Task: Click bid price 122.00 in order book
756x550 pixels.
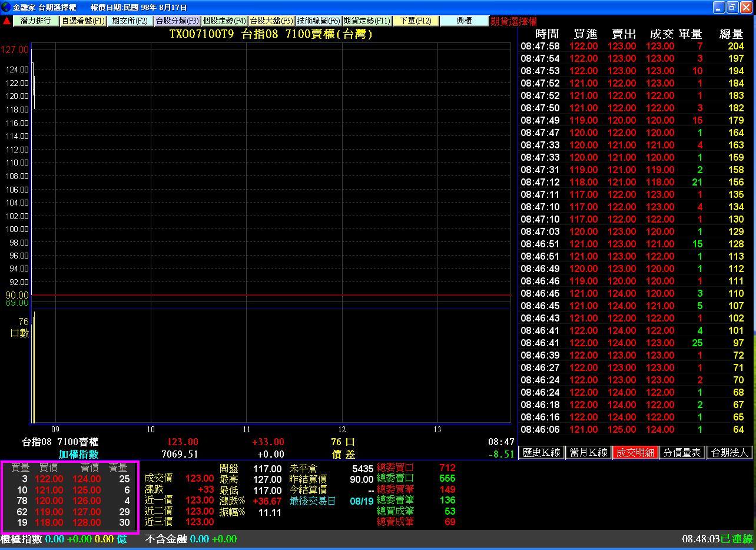Action: [x=49, y=479]
